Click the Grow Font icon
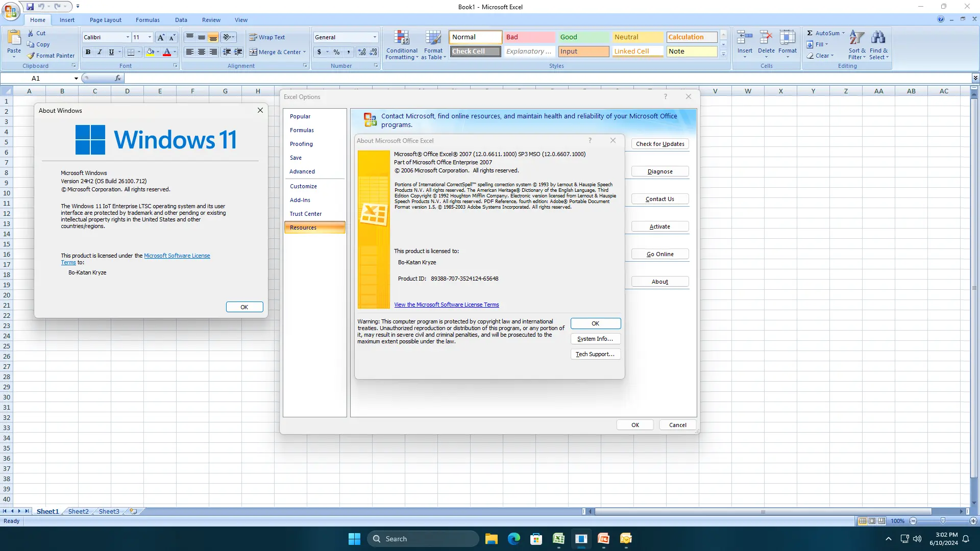Image resolution: width=980 pixels, height=551 pixels. [161, 37]
